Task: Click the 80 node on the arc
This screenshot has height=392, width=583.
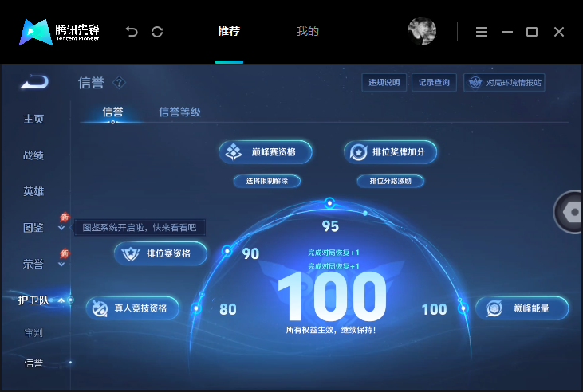Action: 196,308
